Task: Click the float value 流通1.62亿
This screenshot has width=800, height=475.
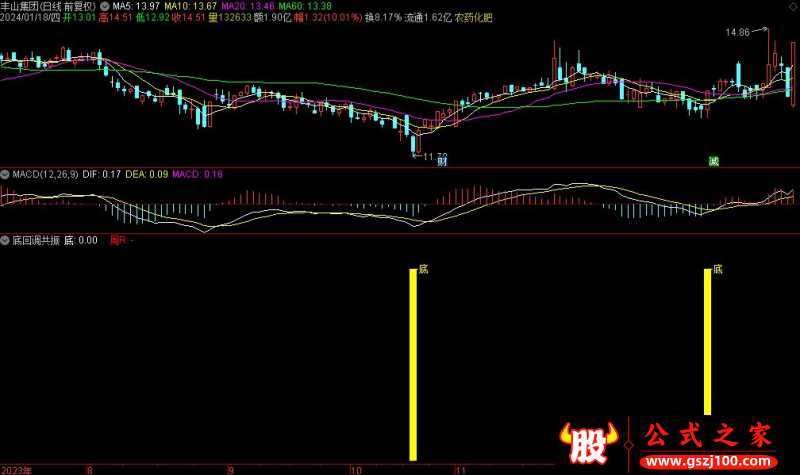Action: tap(428, 18)
